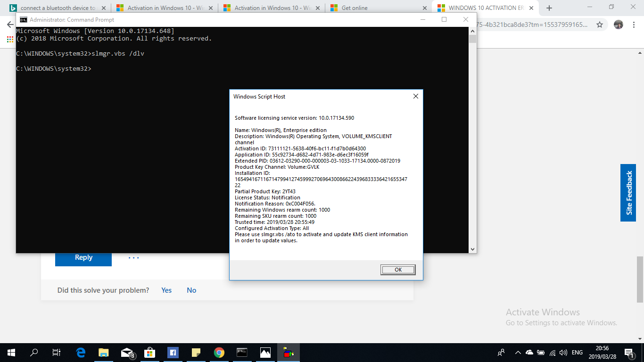The height and width of the screenshot is (362, 644).
Task: Select the Windows Script Host taskbar icon
Action: tap(288, 353)
